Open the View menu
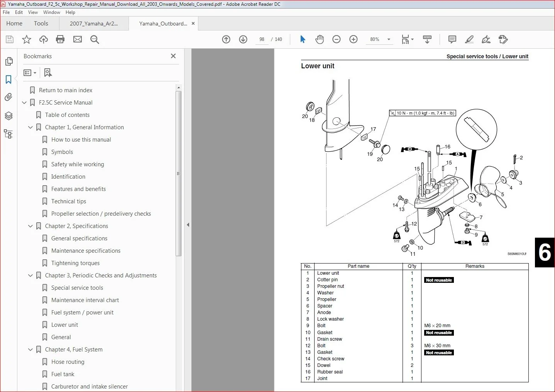Screen dimensions: 555x392 point(33,12)
